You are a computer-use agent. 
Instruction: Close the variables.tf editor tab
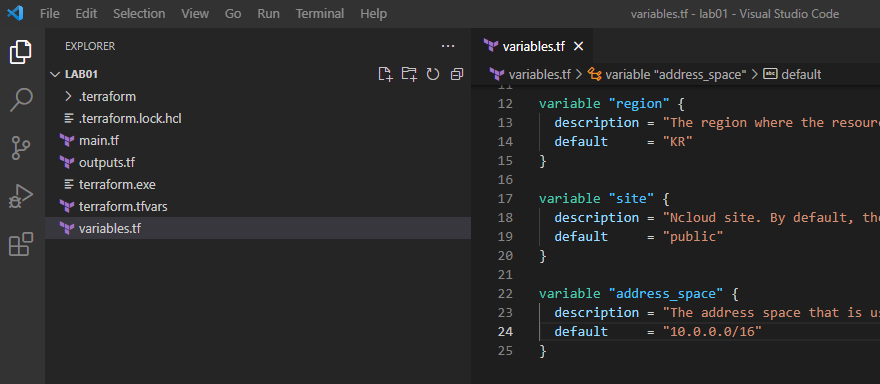[x=578, y=46]
